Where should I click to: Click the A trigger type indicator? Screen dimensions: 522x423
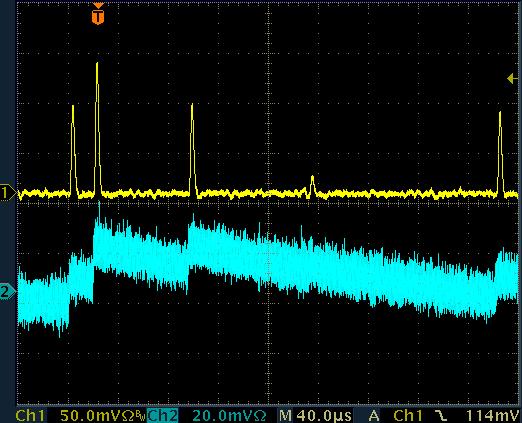pyautogui.click(x=374, y=416)
